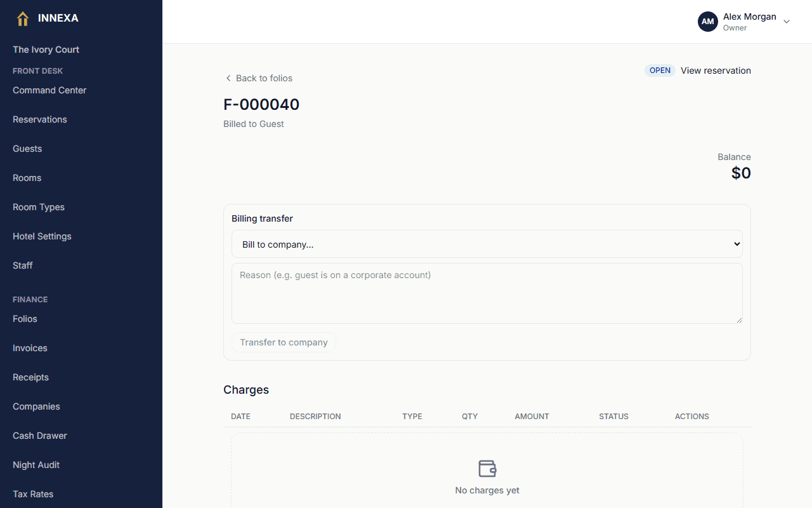
Task: Navigate to Room Types
Action: 39,207
